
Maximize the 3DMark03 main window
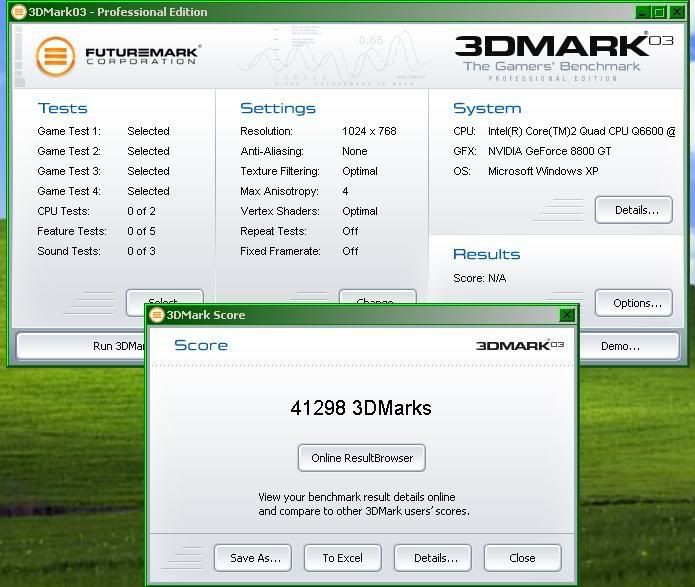[659, 12]
